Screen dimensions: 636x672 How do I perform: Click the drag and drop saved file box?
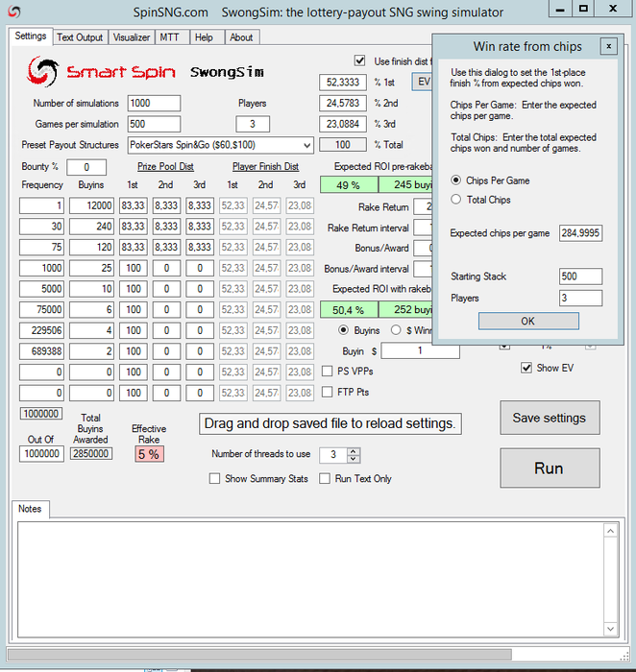tap(330, 423)
